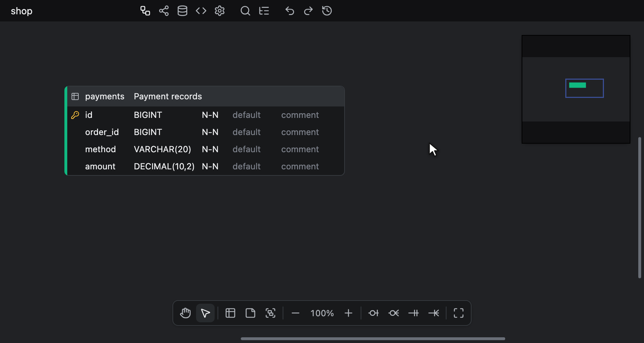Click the amount column default field

pyautogui.click(x=247, y=166)
